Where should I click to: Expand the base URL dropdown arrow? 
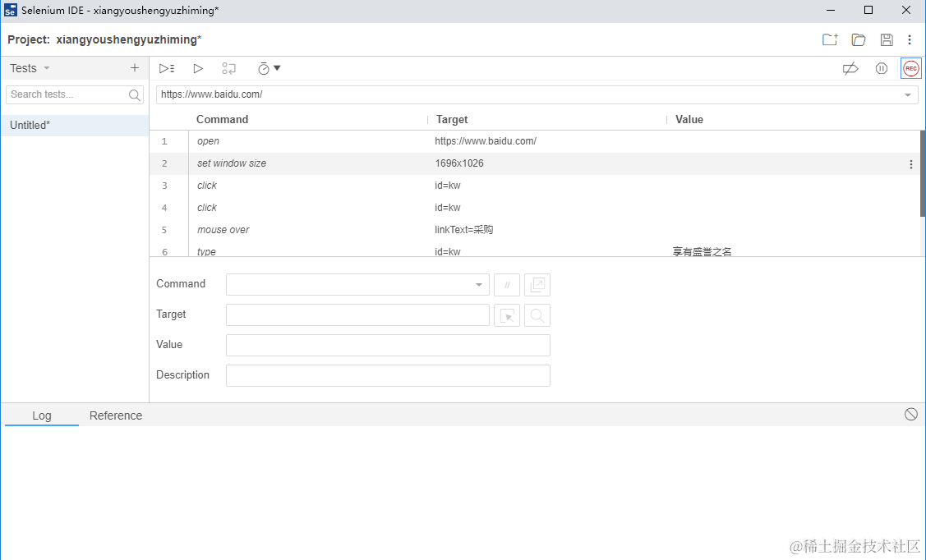(908, 95)
